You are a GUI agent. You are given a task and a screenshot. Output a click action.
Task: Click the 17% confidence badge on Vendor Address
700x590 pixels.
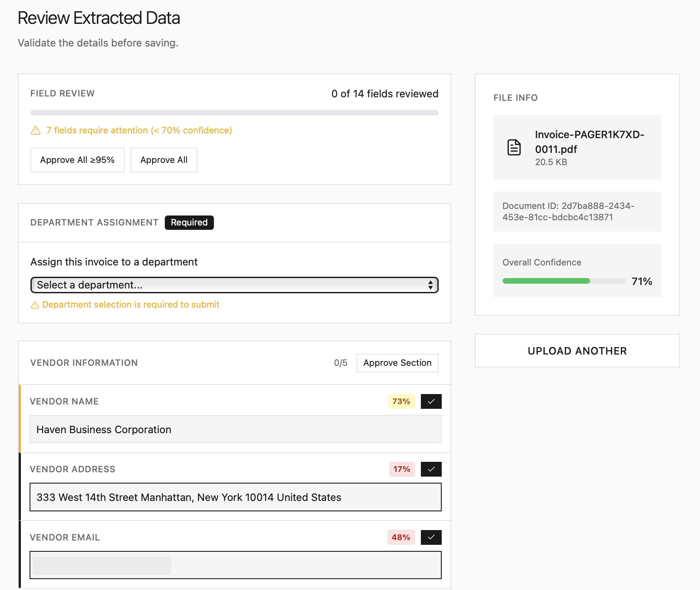400,469
